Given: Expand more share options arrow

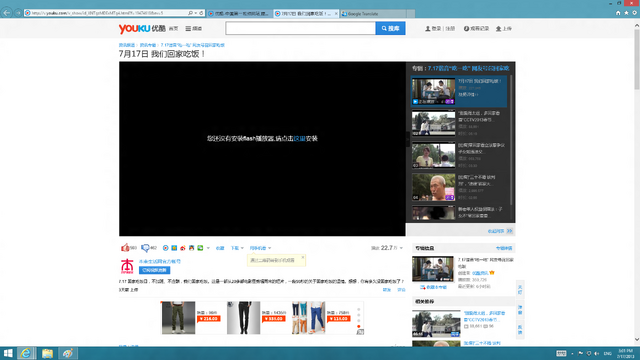Looking at the screenshot, I should click(208, 248).
